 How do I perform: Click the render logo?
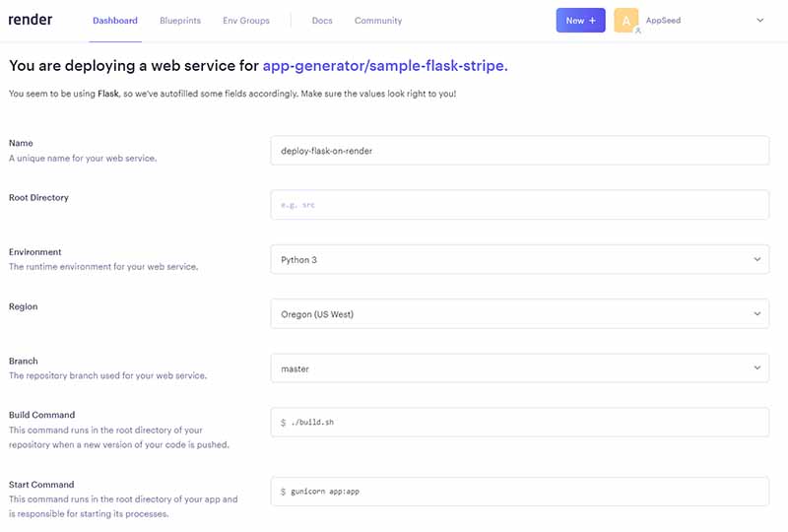31,20
